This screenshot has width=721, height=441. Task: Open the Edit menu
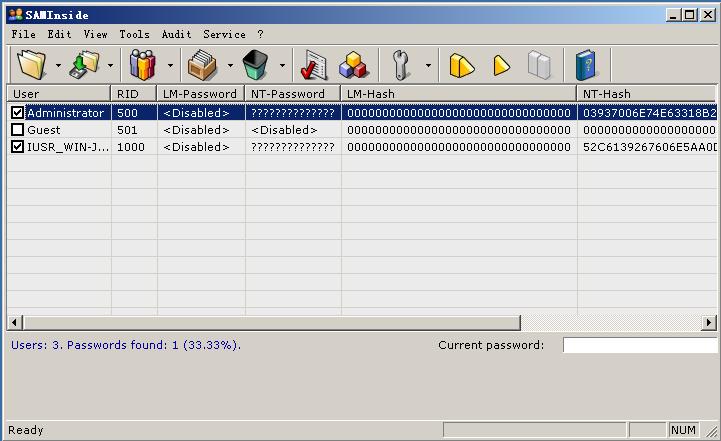coord(59,34)
